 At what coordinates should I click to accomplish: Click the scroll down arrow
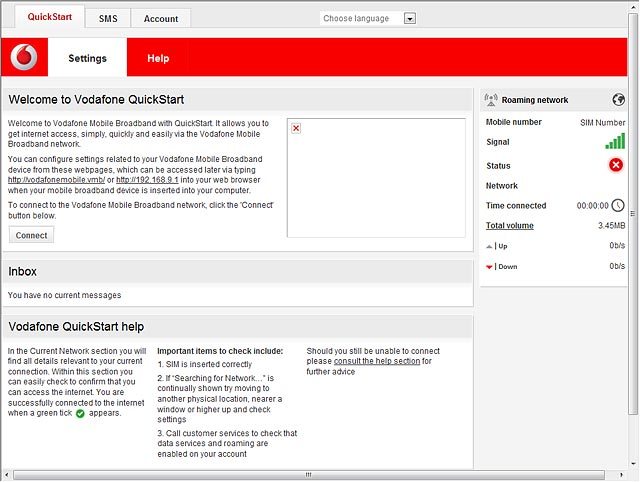pyautogui.click(x=633, y=464)
